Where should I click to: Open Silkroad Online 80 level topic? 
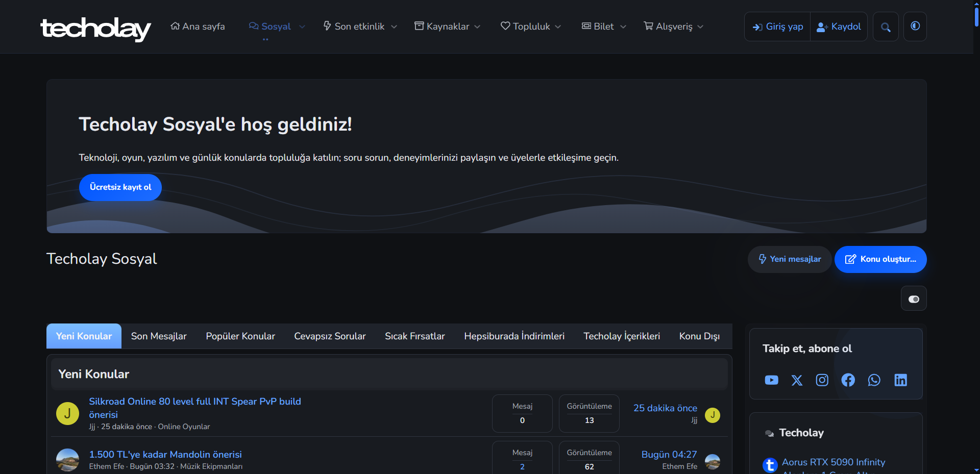tap(195, 408)
